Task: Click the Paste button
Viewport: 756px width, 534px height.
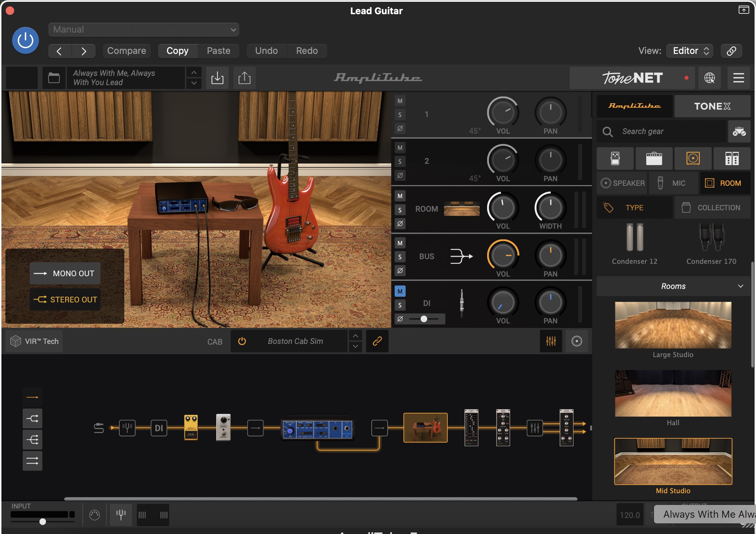Action: coord(219,51)
